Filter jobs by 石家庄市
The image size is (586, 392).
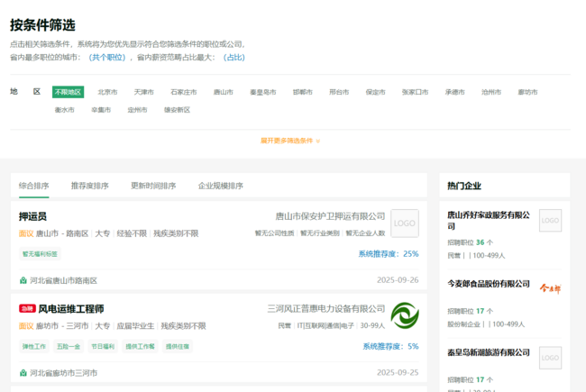(x=183, y=92)
